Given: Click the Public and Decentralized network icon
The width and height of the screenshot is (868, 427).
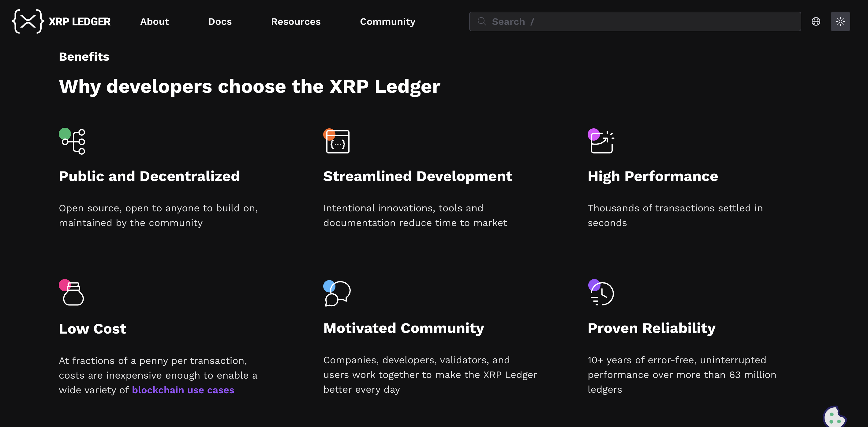Looking at the screenshot, I should (x=73, y=141).
